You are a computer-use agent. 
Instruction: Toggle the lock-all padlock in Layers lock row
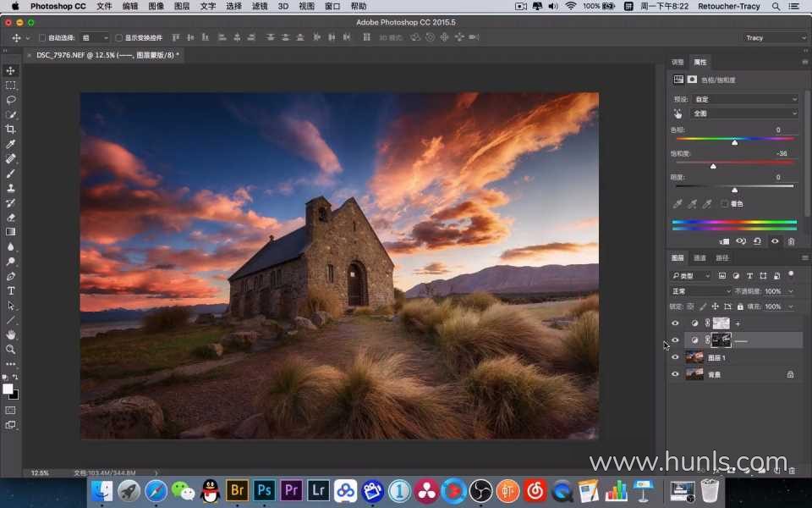pyautogui.click(x=740, y=306)
